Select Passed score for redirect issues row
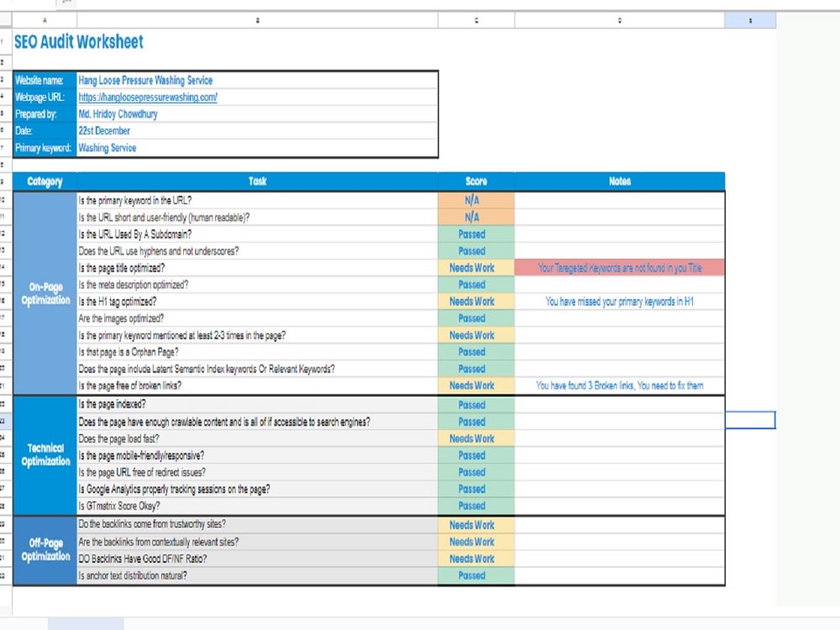The image size is (840, 630). [476, 472]
